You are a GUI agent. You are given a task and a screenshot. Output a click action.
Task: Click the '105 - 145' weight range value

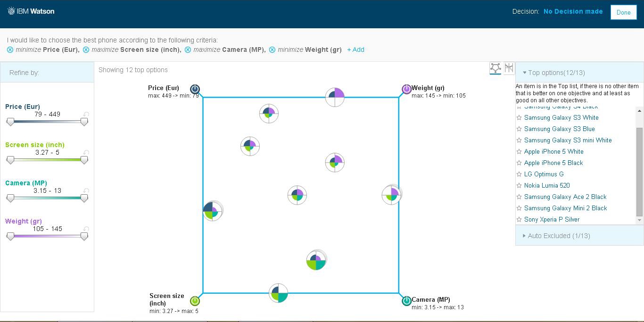pos(47,229)
